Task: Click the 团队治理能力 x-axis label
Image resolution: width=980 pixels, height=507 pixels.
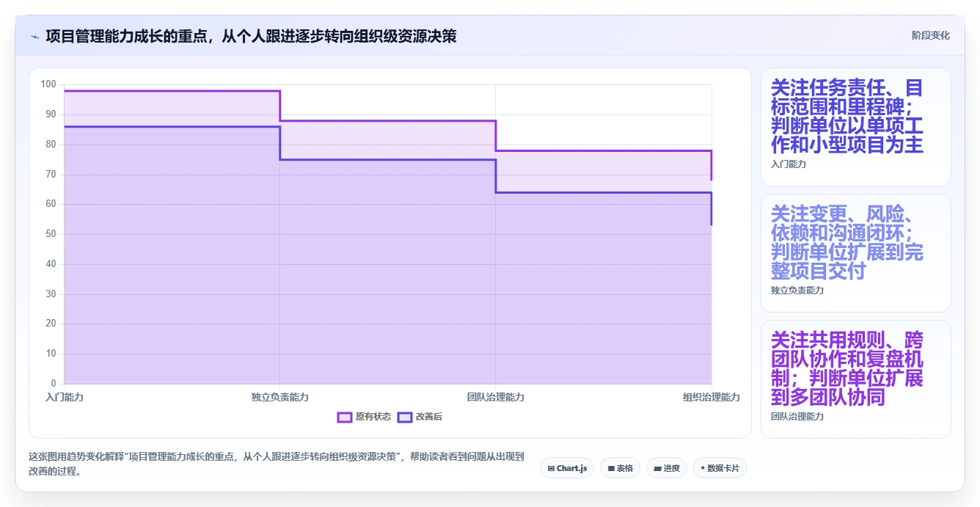Action: click(x=496, y=397)
